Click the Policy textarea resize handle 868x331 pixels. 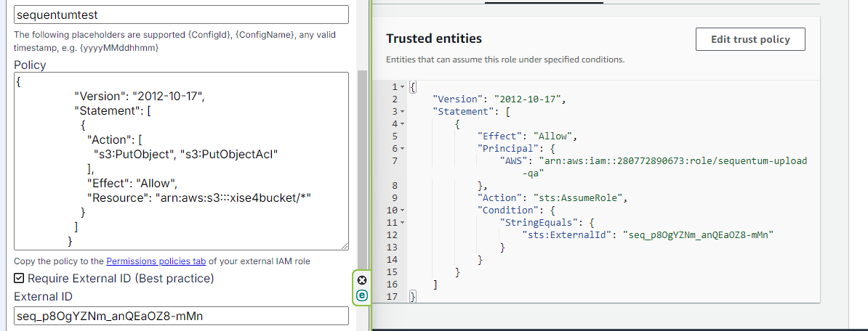(x=345, y=247)
